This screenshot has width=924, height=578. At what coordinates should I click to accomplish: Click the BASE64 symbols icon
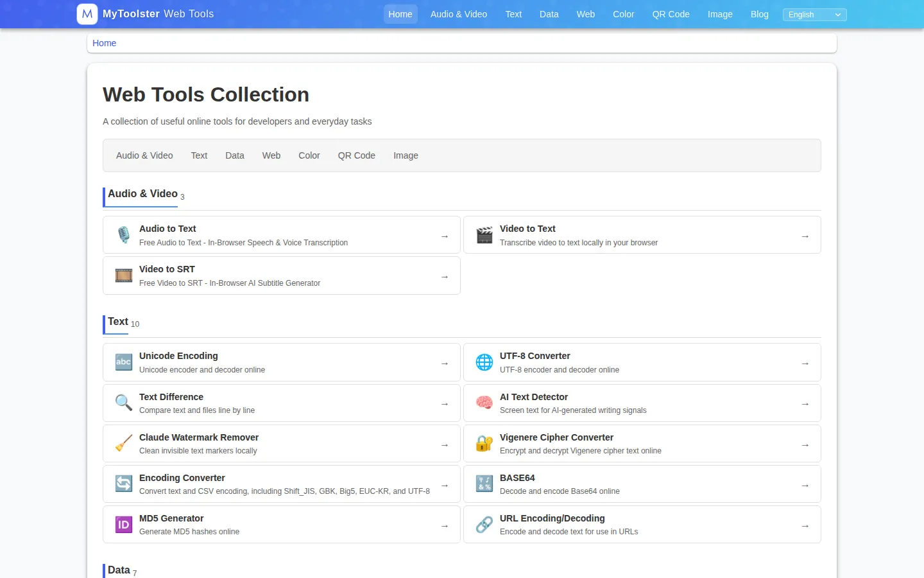pos(484,484)
